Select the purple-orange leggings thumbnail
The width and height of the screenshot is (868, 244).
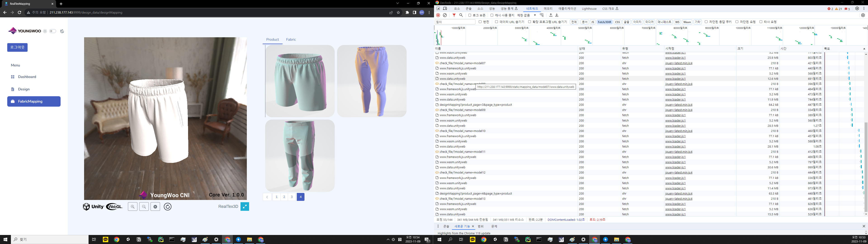point(372,81)
